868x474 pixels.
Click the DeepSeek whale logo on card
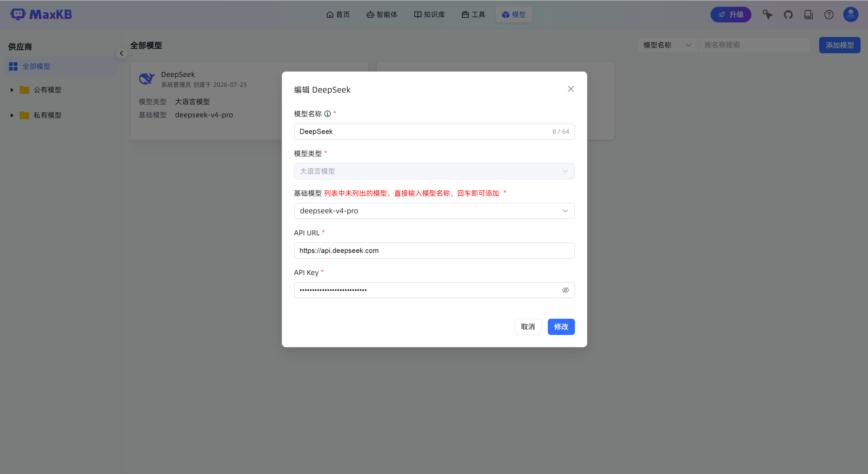(x=147, y=79)
